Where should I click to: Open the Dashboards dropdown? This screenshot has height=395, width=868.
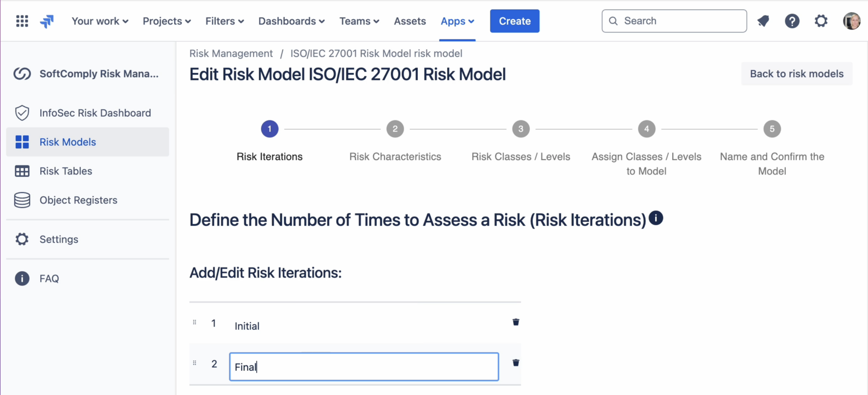tap(291, 21)
